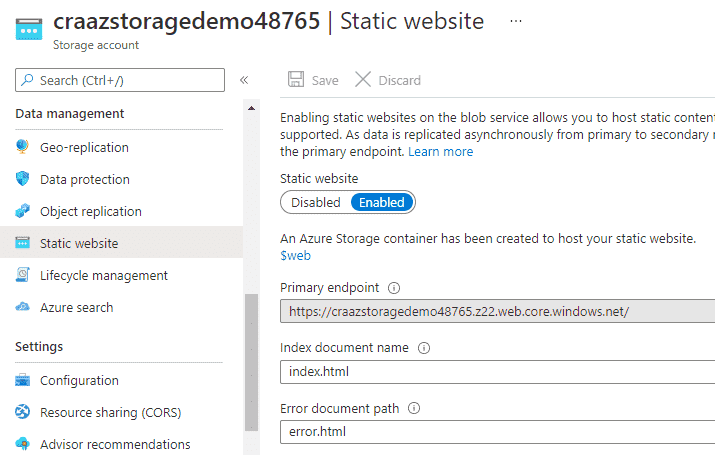This screenshot has width=715, height=455.
Task: Click the Index document name field
Action: point(497,372)
